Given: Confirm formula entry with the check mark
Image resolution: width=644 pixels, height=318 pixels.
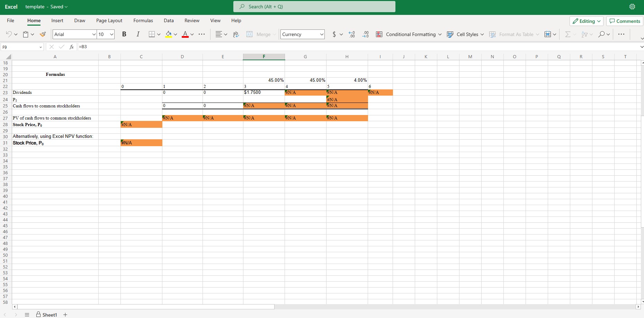Looking at the screenshot, I should 61,47.
